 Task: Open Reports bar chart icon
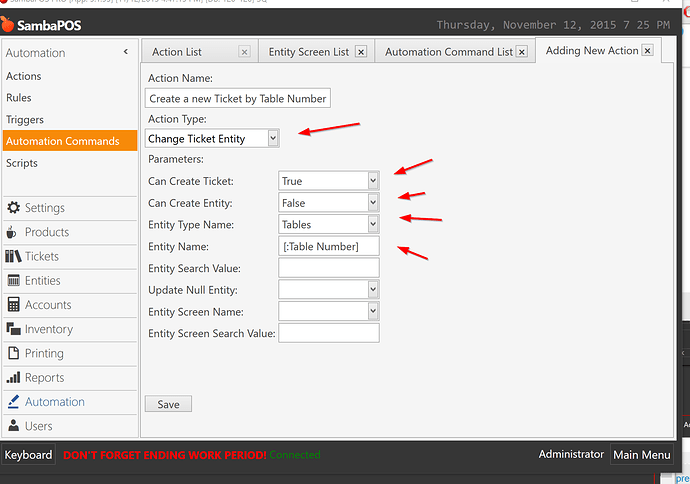(14, 378)
